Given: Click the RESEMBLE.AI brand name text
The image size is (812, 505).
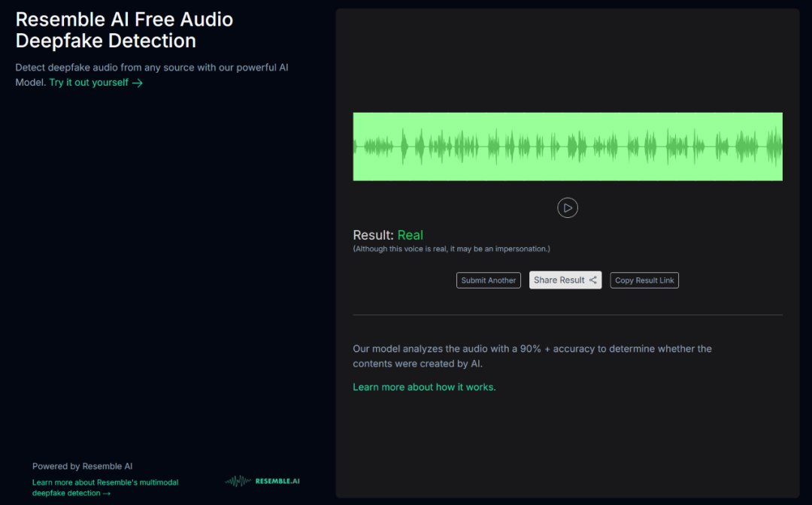Looking at the screenshot, I should pyautogui.click(x=277, y=481).
